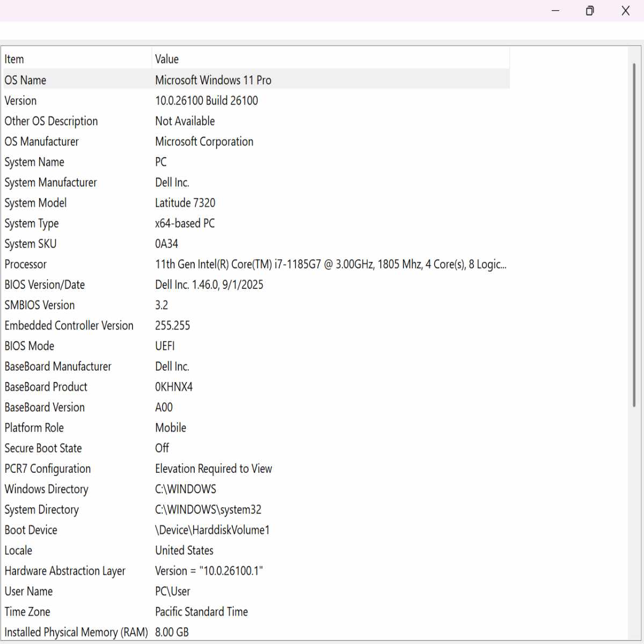
Task: Select the System SKU row label
Action: click(31, 244)
